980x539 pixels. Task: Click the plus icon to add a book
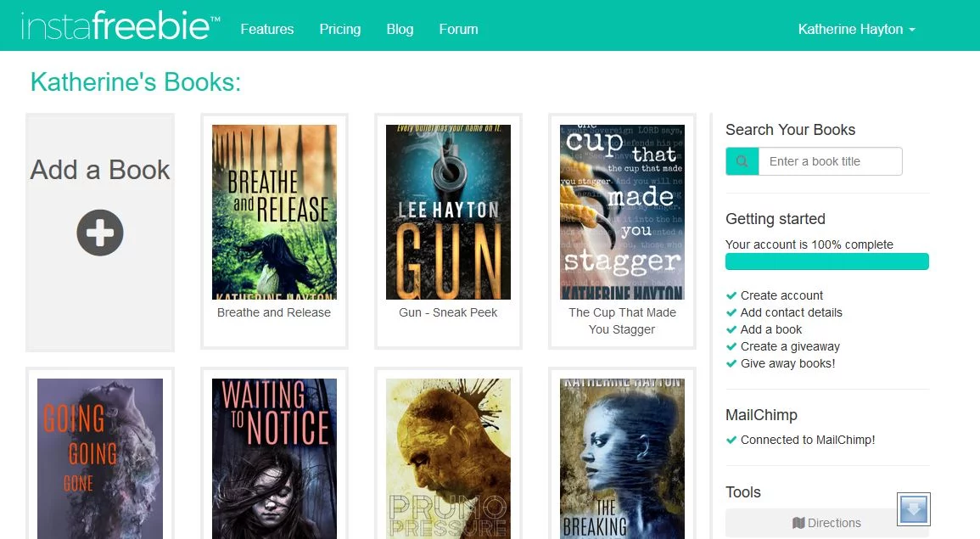100,233
